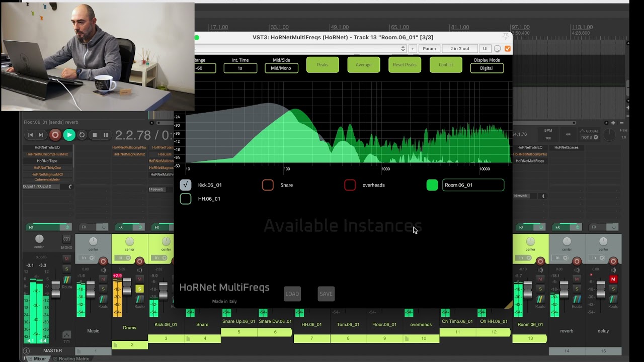644x362 pixels.
Task: Open HoRNetTape in master FX list
Action: click(47, 161)
